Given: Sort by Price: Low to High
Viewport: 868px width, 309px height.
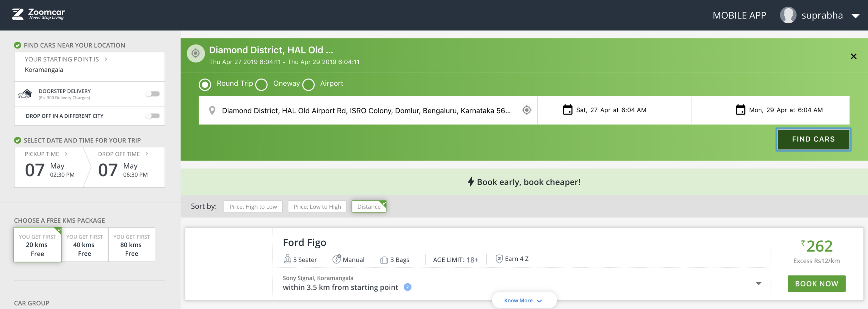Looking at the screenshot, I should click(317, 207).
